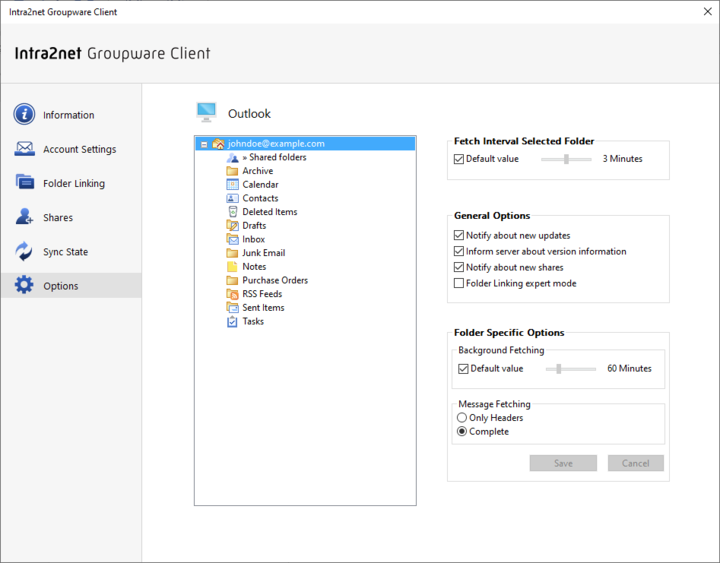
Task: Click the Contacts card icon
Action: tap(232, 198)
